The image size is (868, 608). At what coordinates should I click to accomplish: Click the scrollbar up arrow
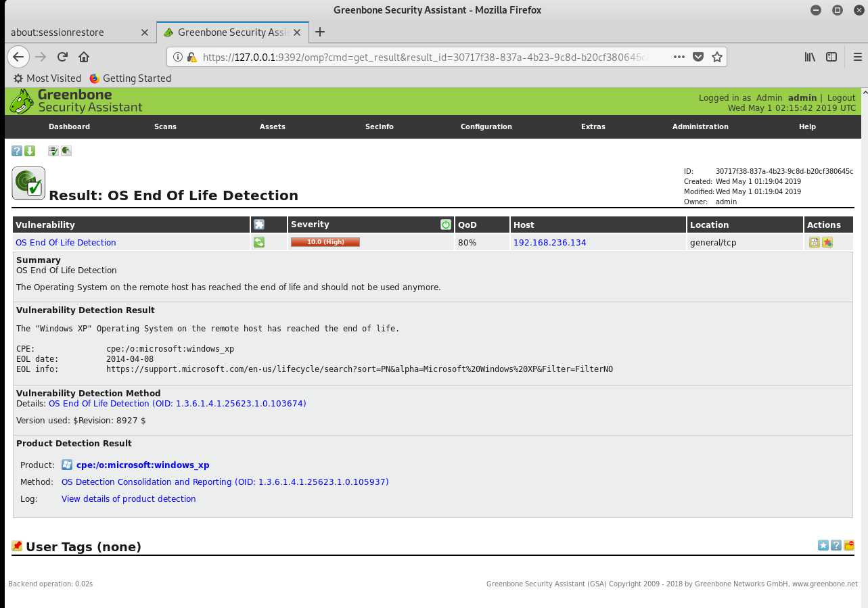click(x=864, y=91)
